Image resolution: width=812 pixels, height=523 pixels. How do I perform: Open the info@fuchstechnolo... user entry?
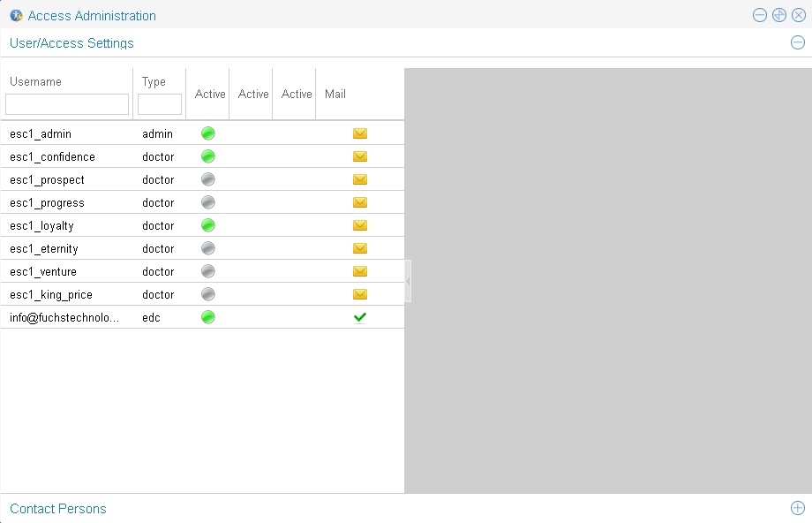click(x=64, y=318)
